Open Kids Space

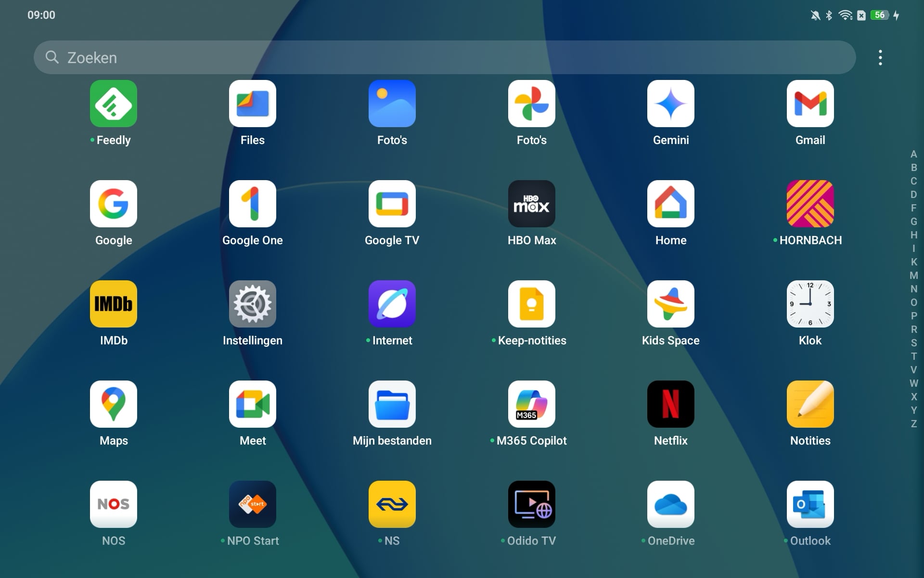coord(671,304)
